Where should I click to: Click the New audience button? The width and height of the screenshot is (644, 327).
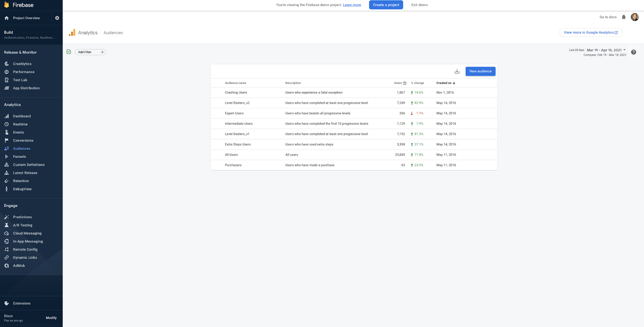[480, 71]
